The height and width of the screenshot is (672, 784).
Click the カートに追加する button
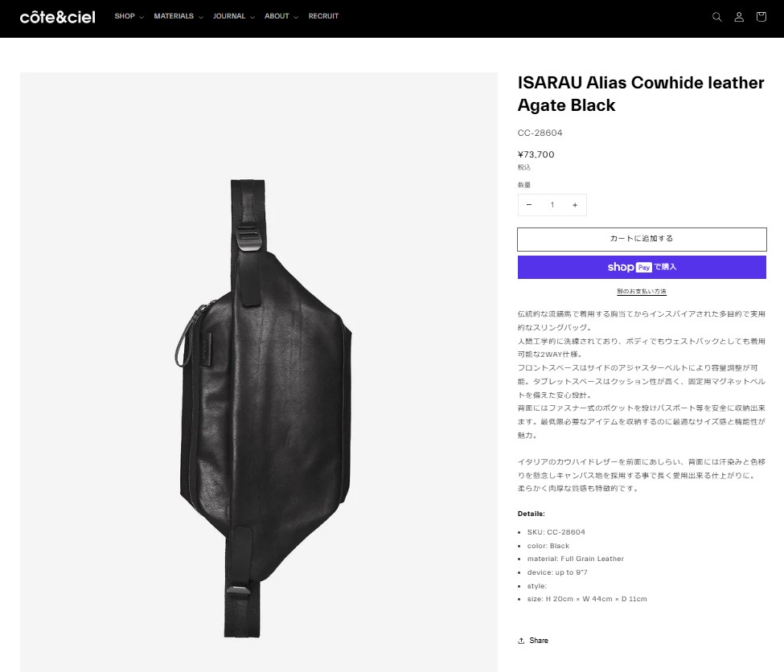pyautogui.click(x=642, y=239)
